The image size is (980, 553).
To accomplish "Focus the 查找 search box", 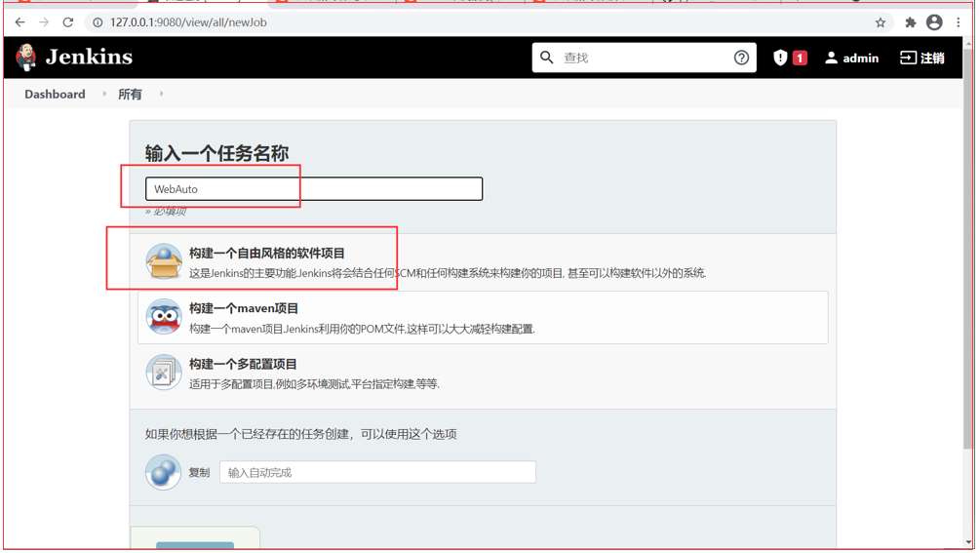I will [x=644, y=58].
